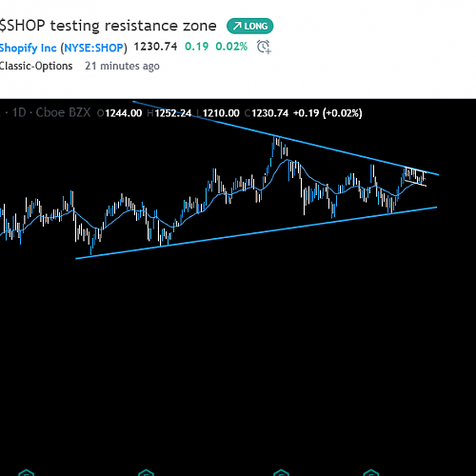476x476 pixels.
Task: Click the low value 1210.00
Action: pos(221,113)
